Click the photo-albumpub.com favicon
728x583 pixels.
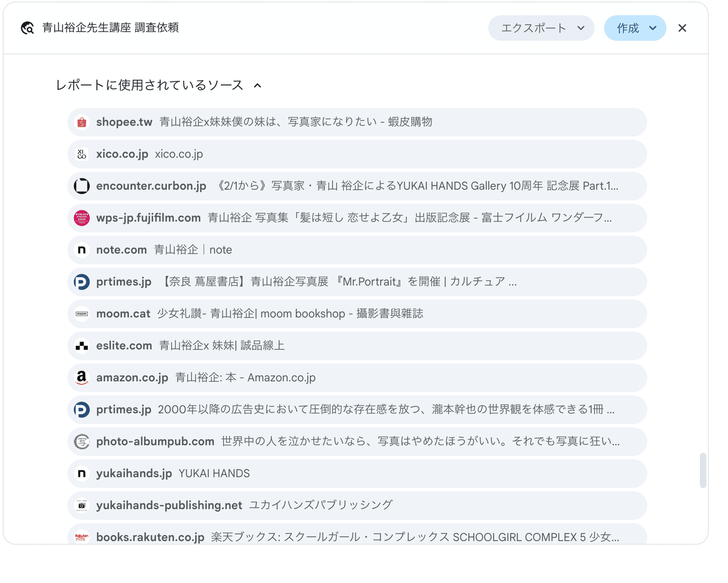(x=81, y=442)
